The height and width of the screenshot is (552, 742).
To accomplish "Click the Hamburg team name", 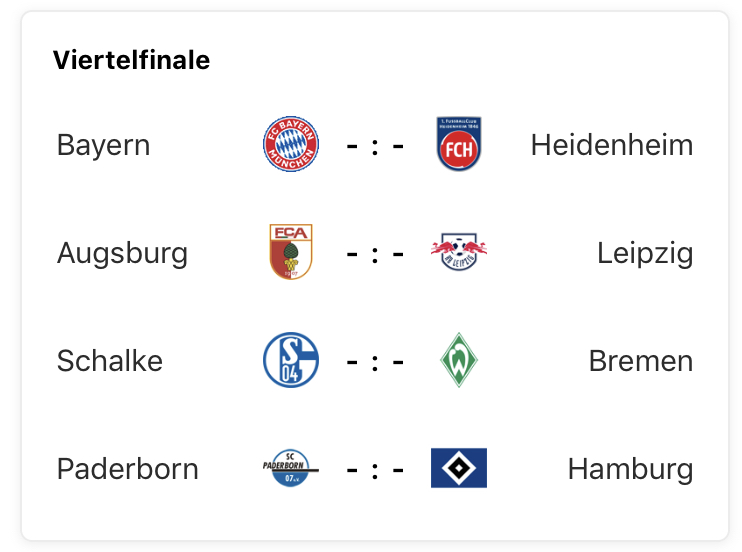I will pos(630,469).
